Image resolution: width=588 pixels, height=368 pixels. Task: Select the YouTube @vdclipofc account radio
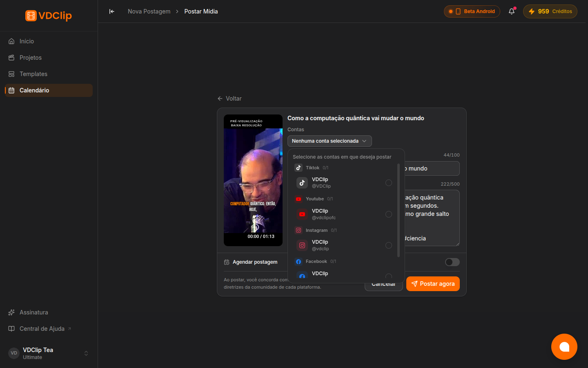(x=389, y=214)
